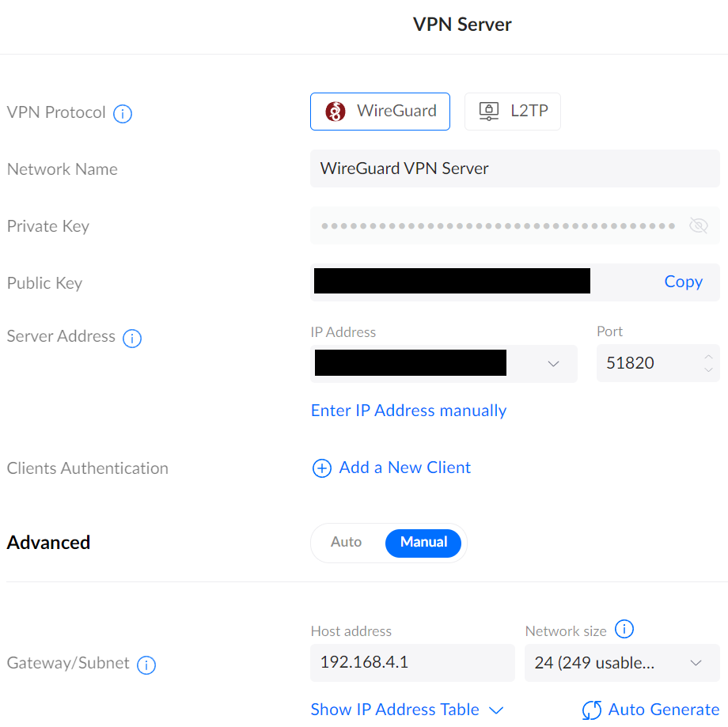The image size is (728, 727).
Task: Copy the Public Key
Action: pos(683,282)
